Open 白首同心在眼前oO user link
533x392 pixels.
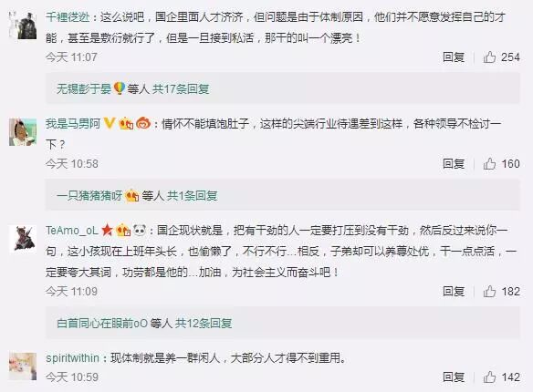click(x=102, y=324)
